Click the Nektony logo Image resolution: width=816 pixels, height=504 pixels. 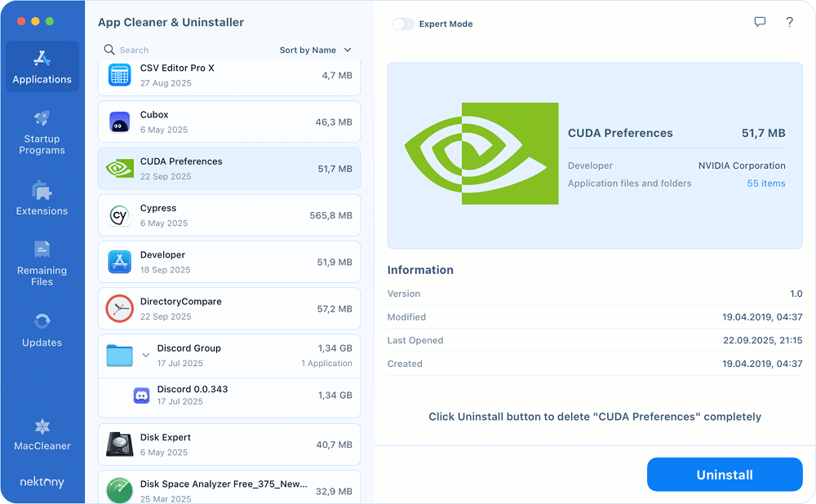[42, 482]
